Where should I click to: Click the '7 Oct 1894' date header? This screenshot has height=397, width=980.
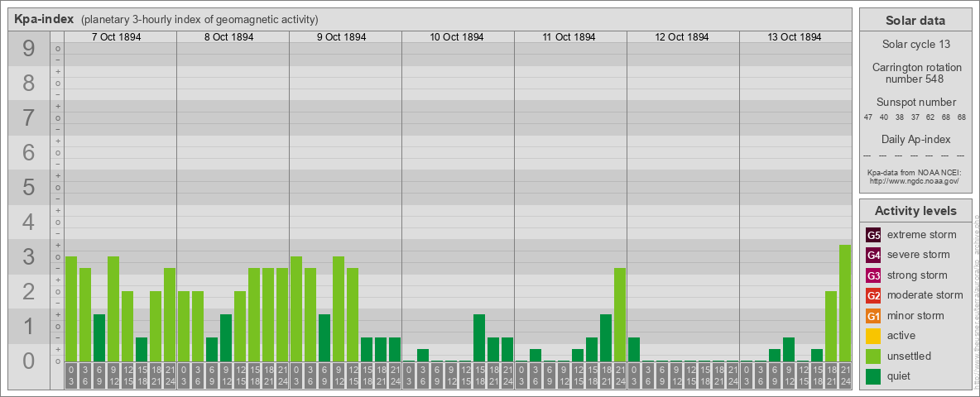[116, 37]
